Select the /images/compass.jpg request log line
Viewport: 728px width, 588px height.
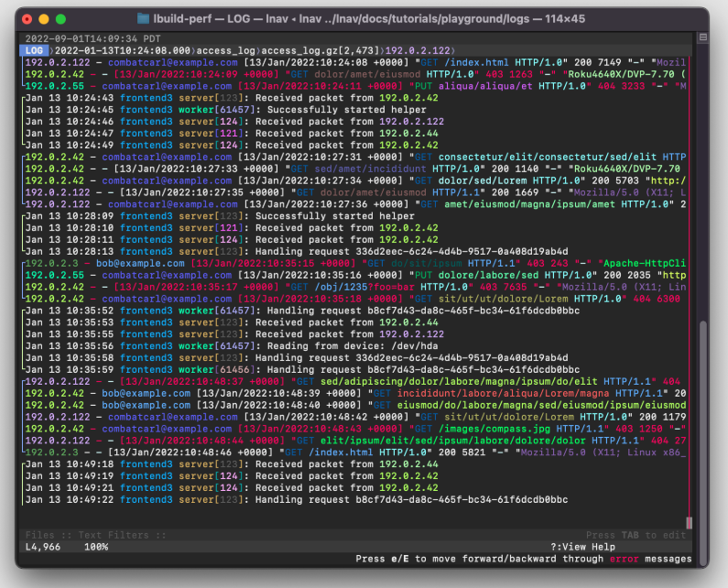click(x=357, y=429)
